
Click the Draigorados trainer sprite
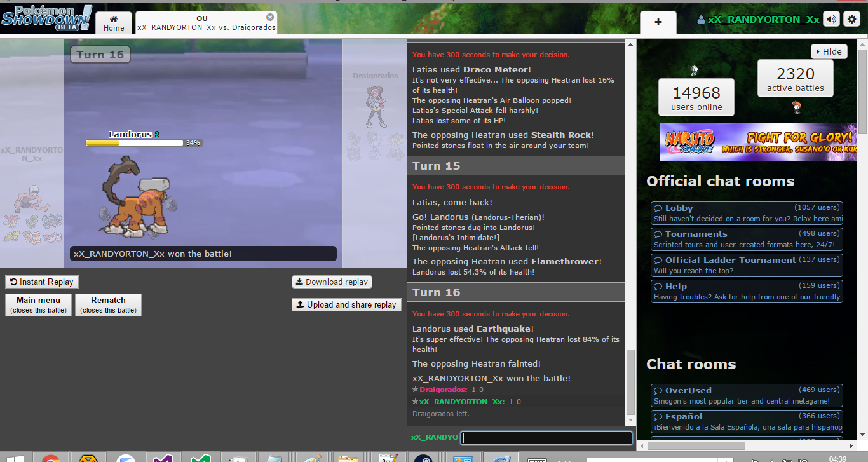[375, 107]
